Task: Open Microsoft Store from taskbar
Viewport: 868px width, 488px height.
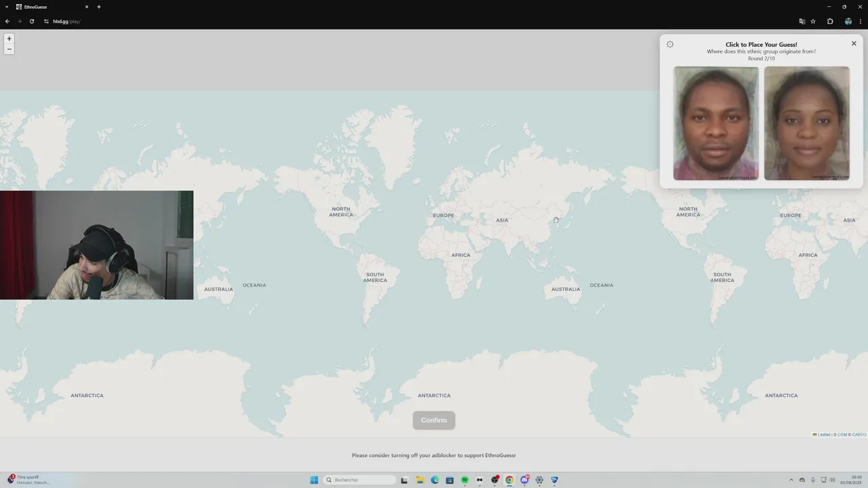Action: pyautogui.click(x=450, y=480)
